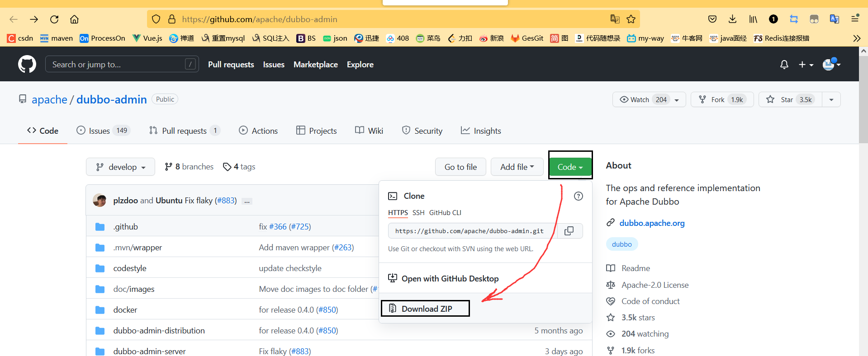Show more bookmarks chevron
The image size is (868, 356).
857,38
